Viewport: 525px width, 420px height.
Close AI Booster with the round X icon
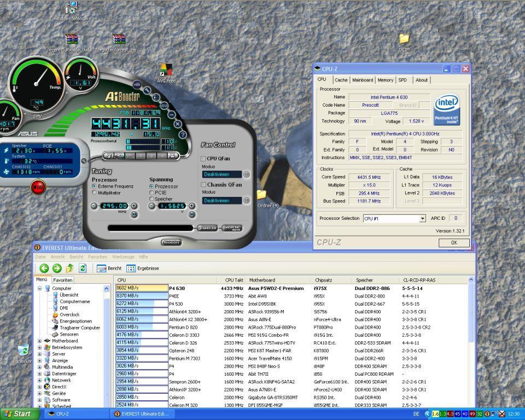point(177,124)
